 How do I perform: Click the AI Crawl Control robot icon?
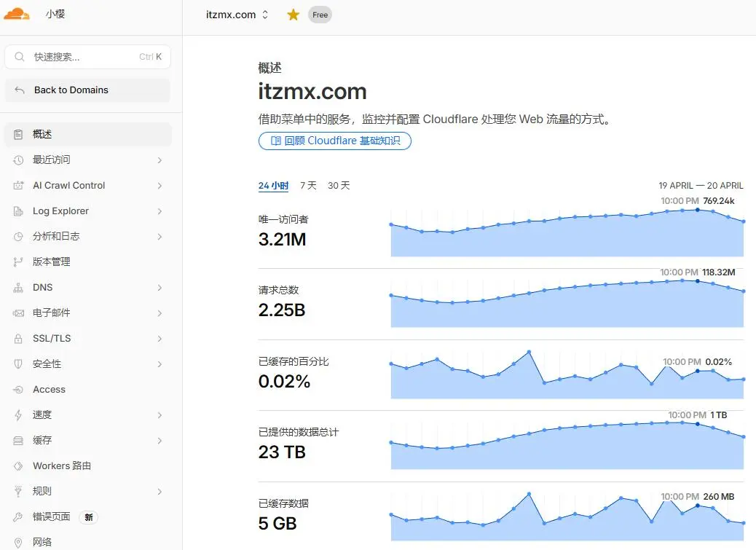click(17, 186)
